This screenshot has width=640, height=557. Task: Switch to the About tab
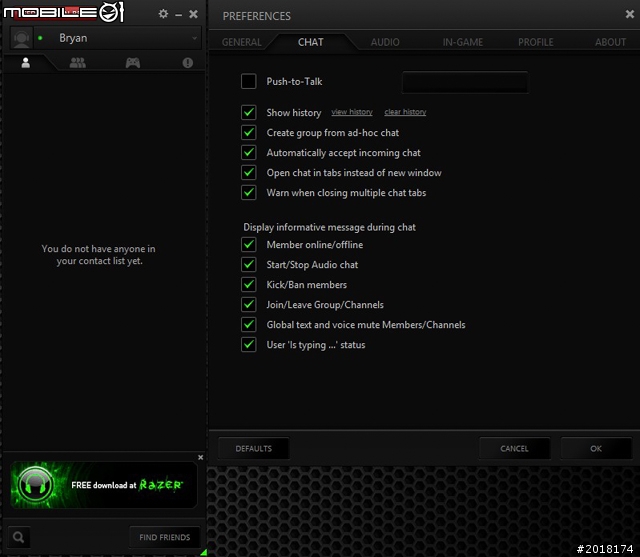[x=610, y=42]
